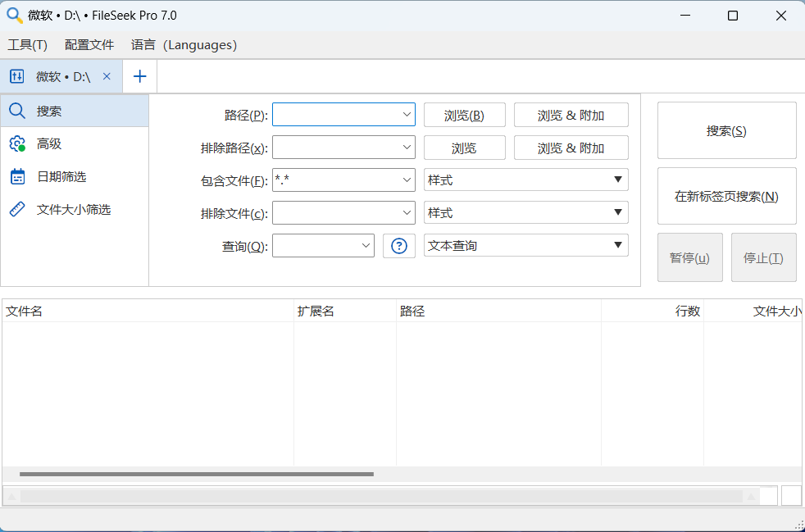Open the 语言 (Languages) menu
Image resolution: width=805 pixels, height=532 pixels.
[184, 45]
